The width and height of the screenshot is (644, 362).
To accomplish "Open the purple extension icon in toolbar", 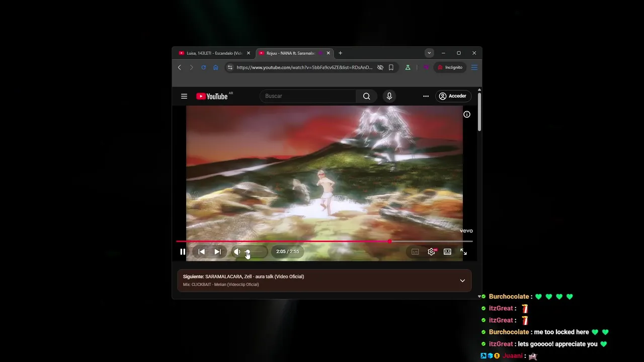I will pyautogui.click(x=426, y=67).
